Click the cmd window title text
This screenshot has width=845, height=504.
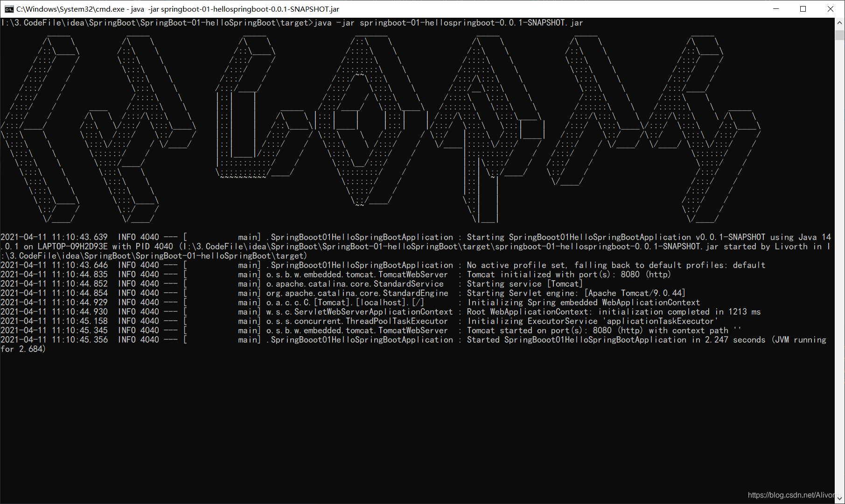pos(178,9)
